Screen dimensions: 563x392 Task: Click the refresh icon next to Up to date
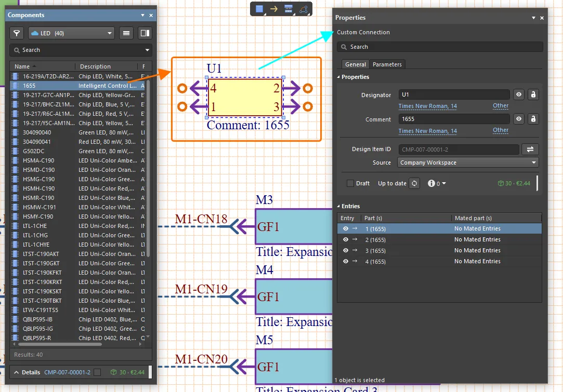tap(414, 183)
